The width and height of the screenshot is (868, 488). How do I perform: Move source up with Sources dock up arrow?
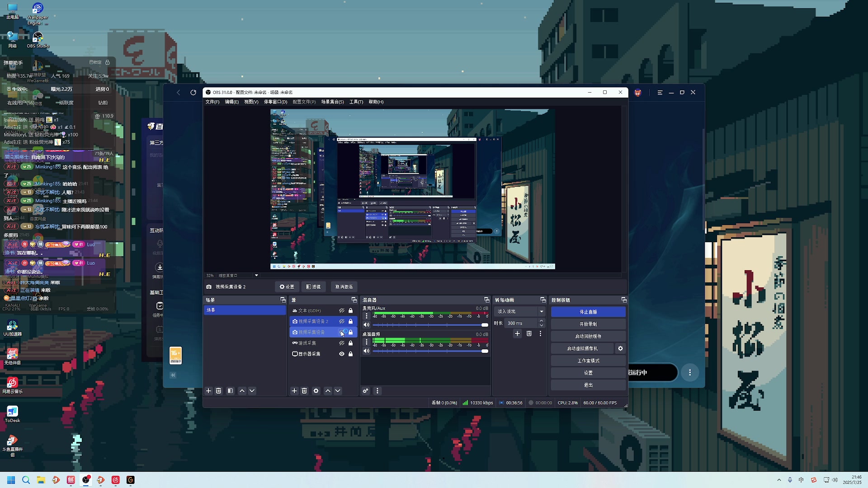pos(328,391)
